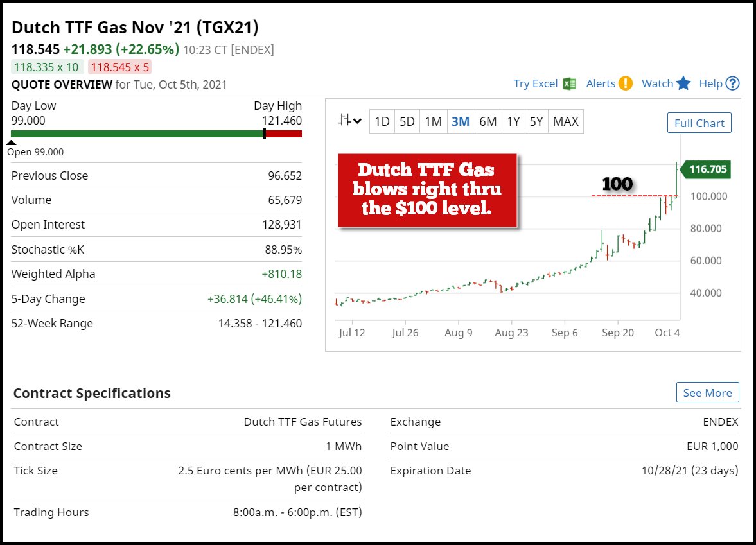Open the chart type dropdown
Image resolution: width=756 pixels, height=545 pixels.
351,121
